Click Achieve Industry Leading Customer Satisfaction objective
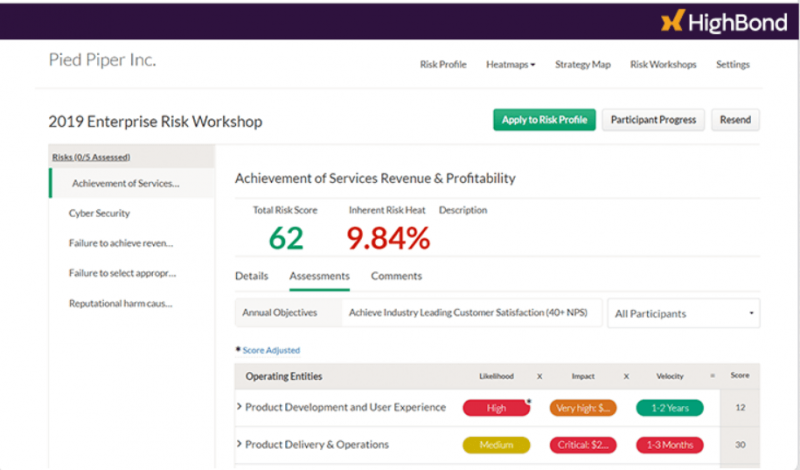The width and height of the screenshot is (800, 470). pos(468,313)
